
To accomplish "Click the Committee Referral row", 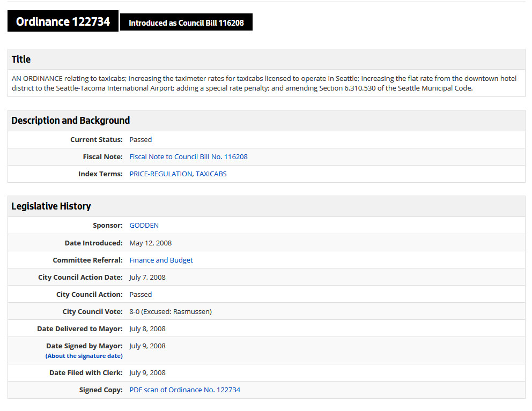I will click(267, 260).
